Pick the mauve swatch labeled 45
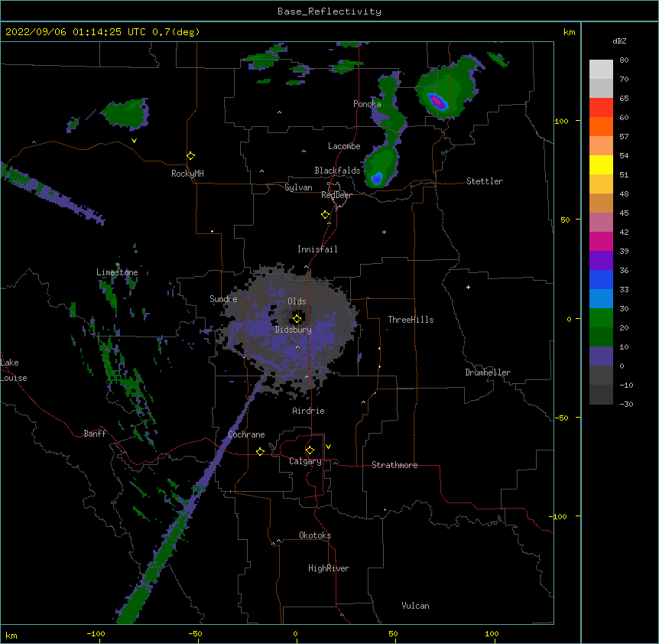 [601, 222]
